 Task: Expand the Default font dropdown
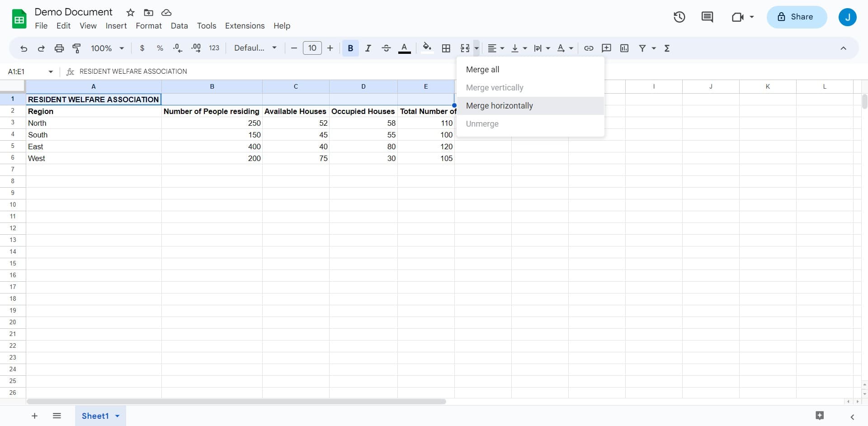tap(255, 48)
